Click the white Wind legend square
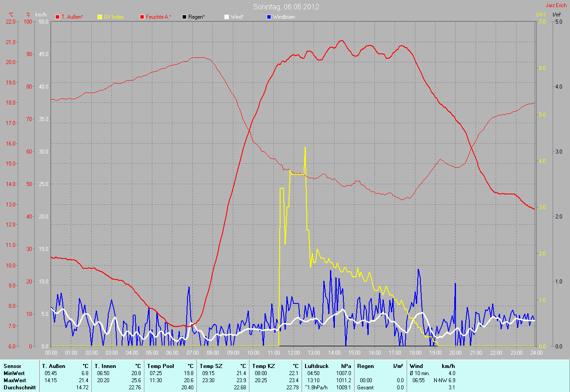 click(x=227, y=17)
